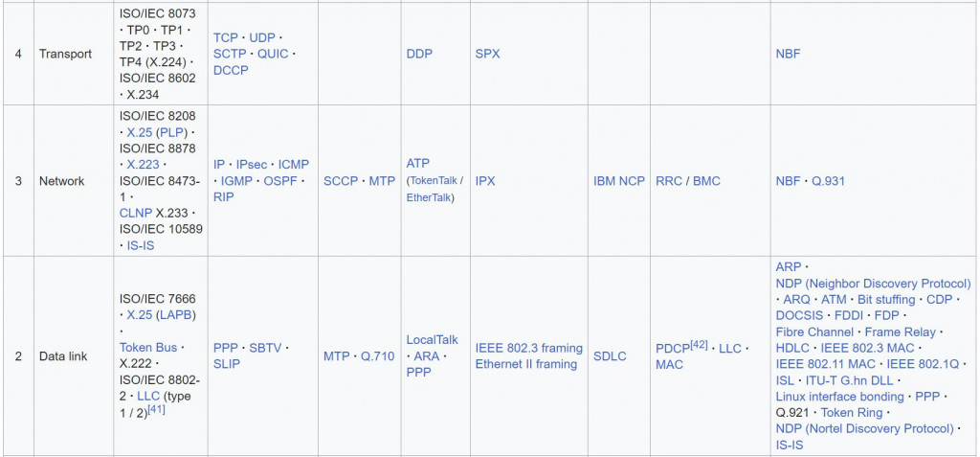The width and height of the screenshot is (980, 457).
Task: Click footnote reference 42 after PDCP
Action: (x=699, y=344)
